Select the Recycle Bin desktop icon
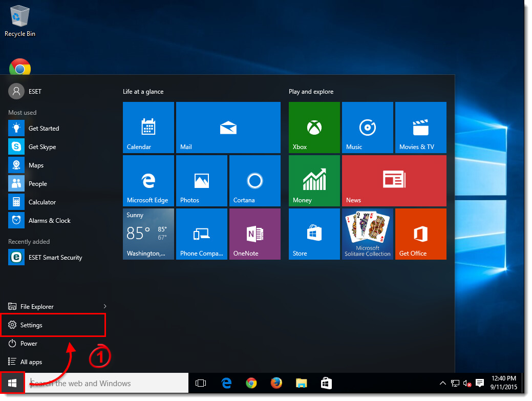532x401 pixels. click(x=19, y=21)
